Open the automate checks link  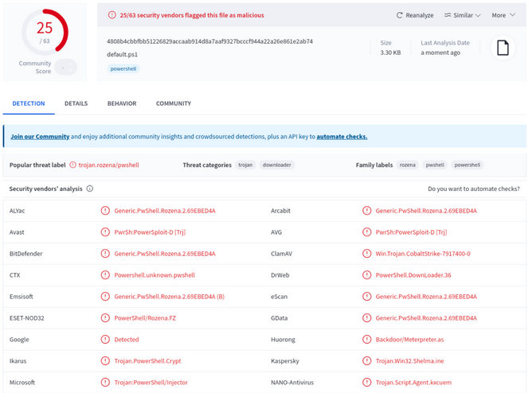pyautogui.click(x=342, y=137)
